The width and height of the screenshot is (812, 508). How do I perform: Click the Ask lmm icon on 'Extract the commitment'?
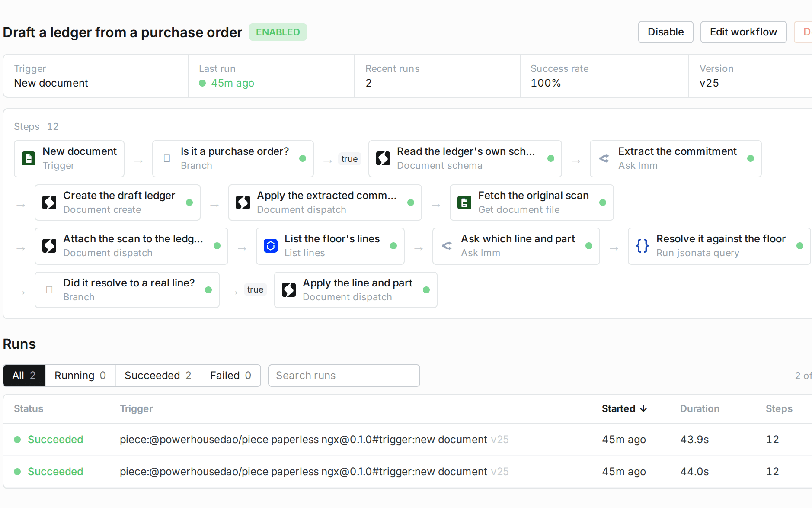[604, 158]
